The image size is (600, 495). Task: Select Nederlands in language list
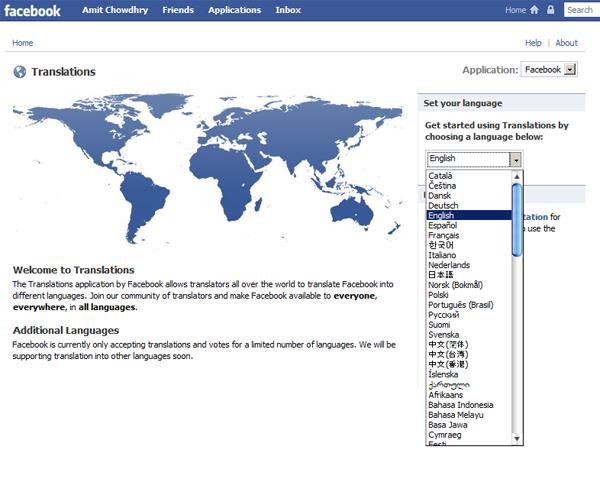point(469,265)
